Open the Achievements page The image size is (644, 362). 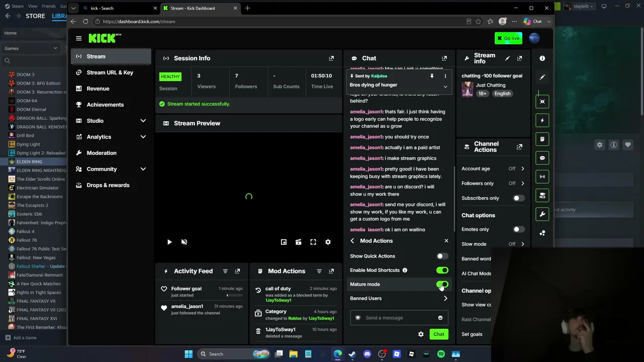tap(111, 105)
